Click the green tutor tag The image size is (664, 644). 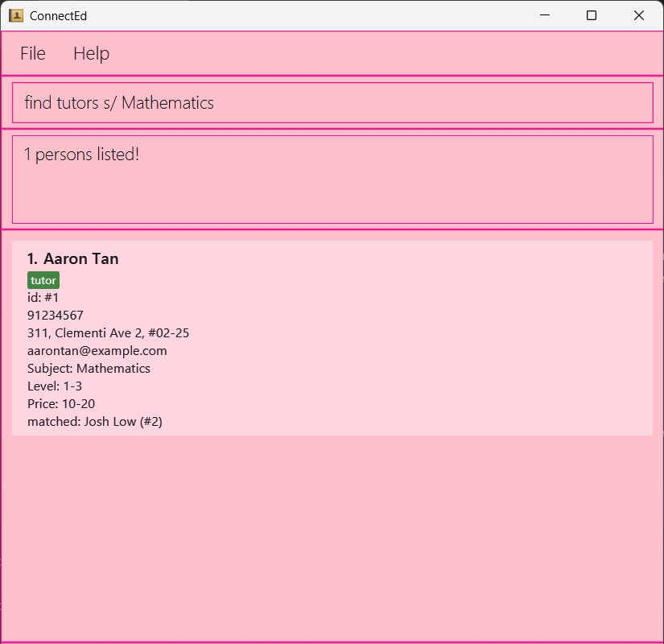[43, 280]
